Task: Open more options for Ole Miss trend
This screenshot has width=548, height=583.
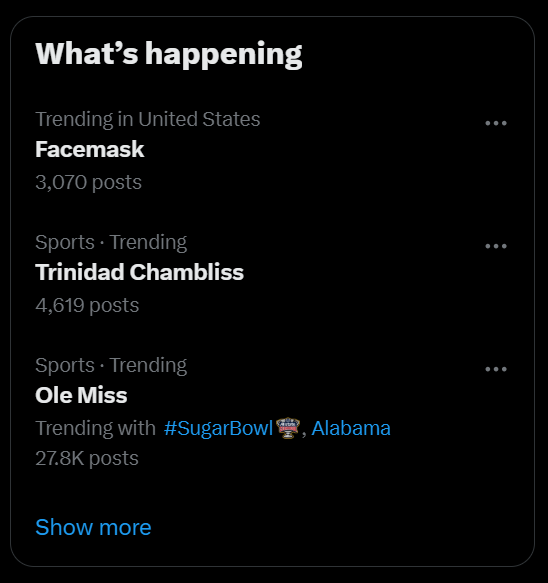Action: pyautogui.click(x=496, y=369)
